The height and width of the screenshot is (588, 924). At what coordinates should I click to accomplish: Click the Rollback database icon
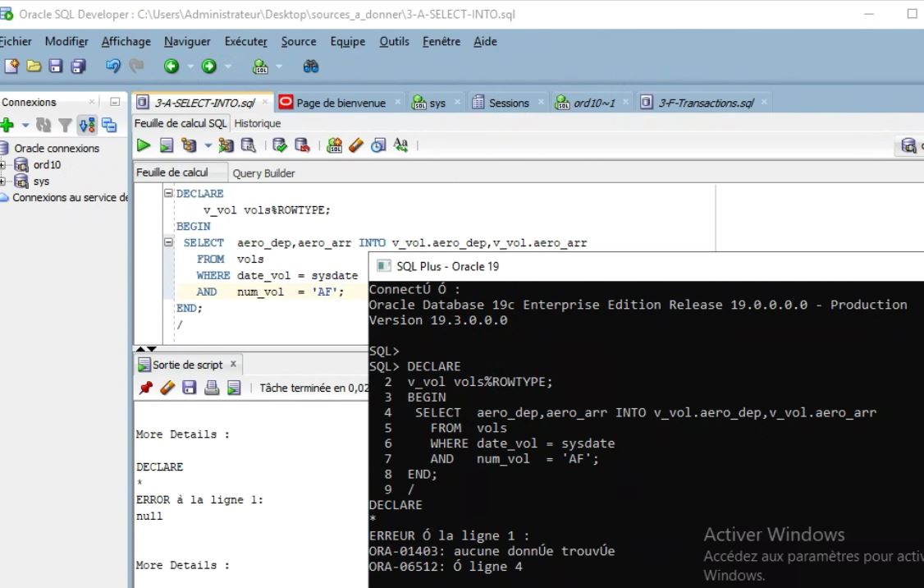pos(301,145)
